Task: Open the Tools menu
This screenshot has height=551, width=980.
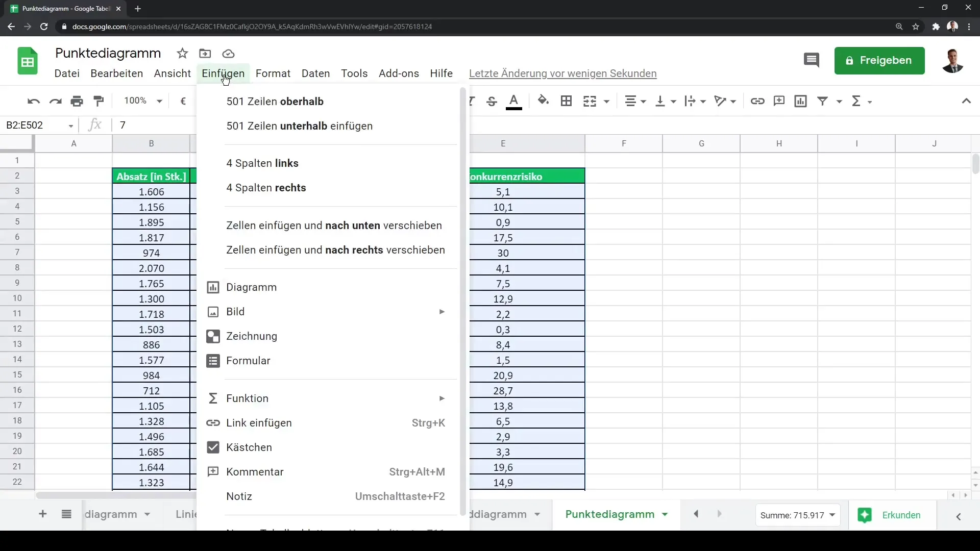Action: click(x=354, y=73)
